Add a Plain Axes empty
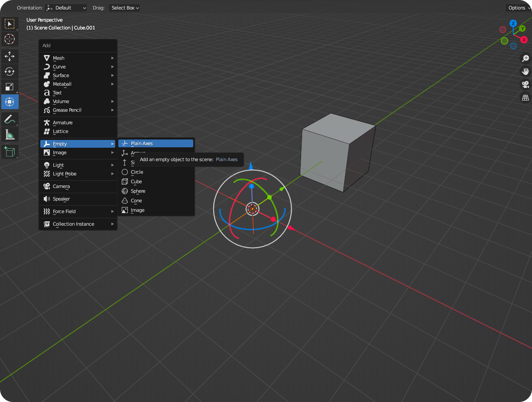Viewport: 532px width, 402px height. click(x=156, y=143)
